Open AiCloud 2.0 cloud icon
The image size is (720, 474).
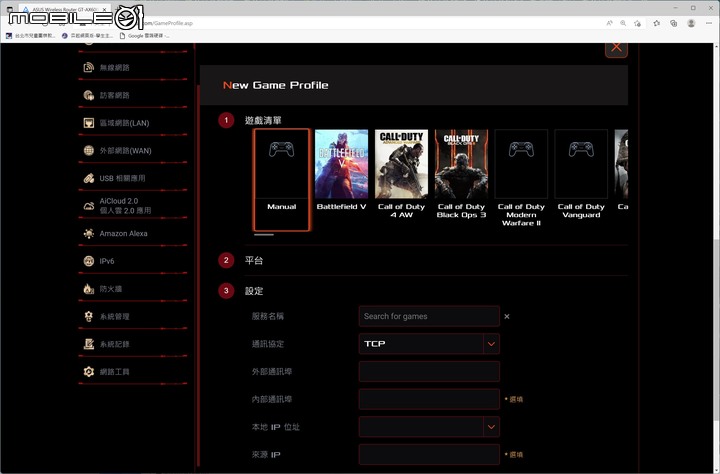(89, 206)
